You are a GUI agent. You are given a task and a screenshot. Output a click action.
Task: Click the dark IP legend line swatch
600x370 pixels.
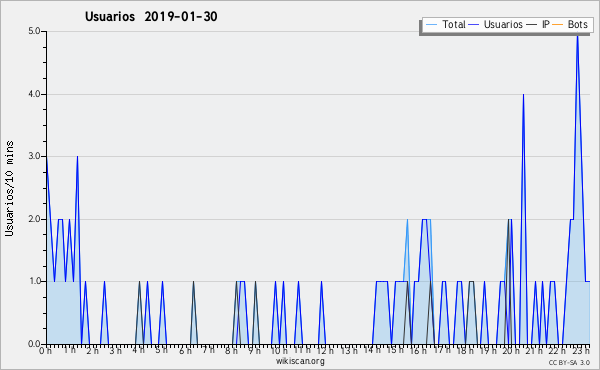coord(532,25)
